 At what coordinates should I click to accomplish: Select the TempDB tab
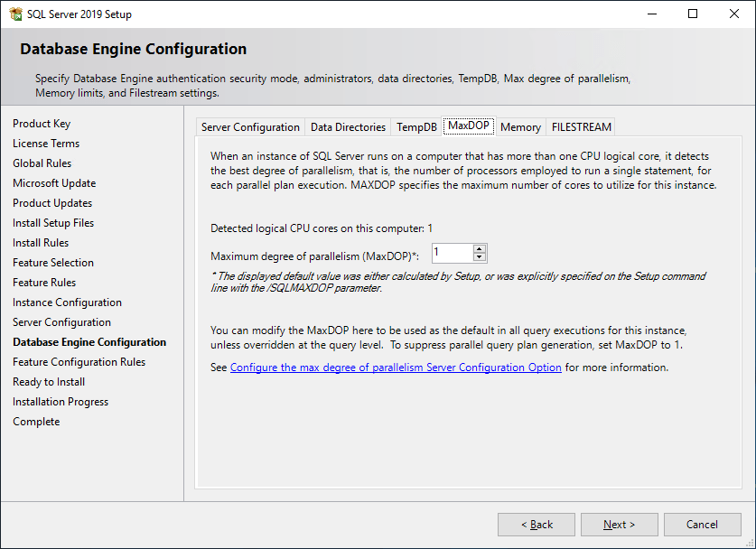point(416,126)
